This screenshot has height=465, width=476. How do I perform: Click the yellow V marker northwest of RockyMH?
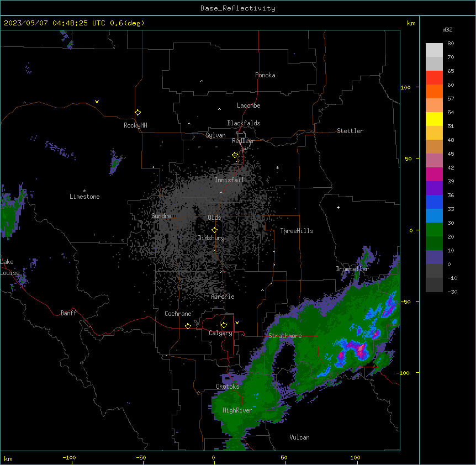97,102
